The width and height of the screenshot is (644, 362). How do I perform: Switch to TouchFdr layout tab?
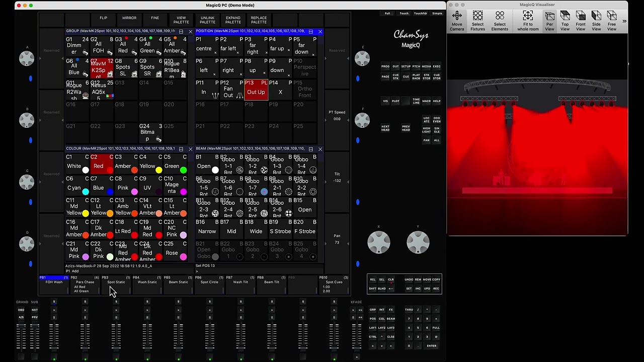(420, 14)
